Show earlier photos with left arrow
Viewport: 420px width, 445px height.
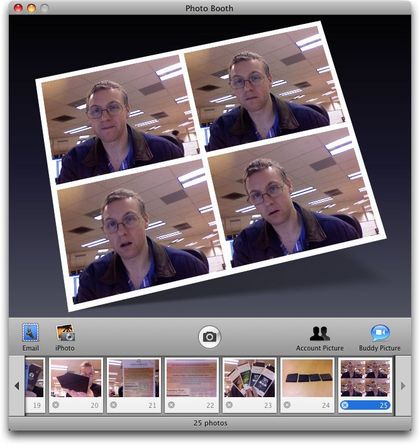click(17, 386)
